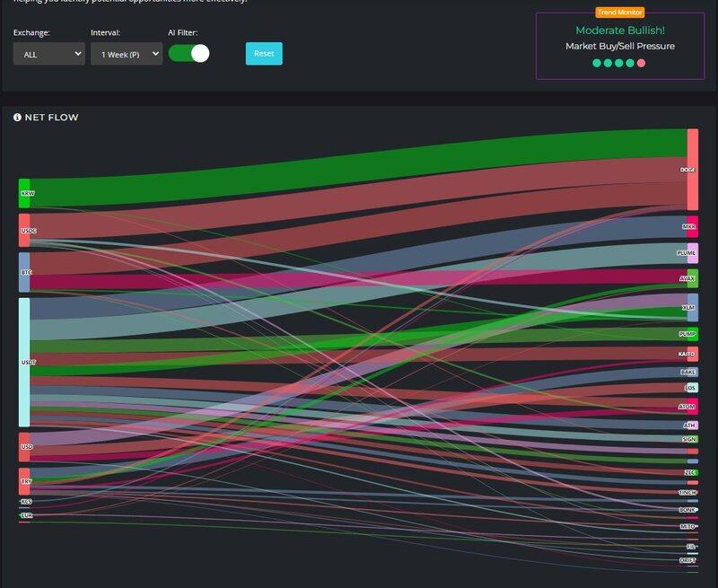Turn off the AI Filter switch
Image resolution: width=718 pixels, height=588 pixels.
189,54
